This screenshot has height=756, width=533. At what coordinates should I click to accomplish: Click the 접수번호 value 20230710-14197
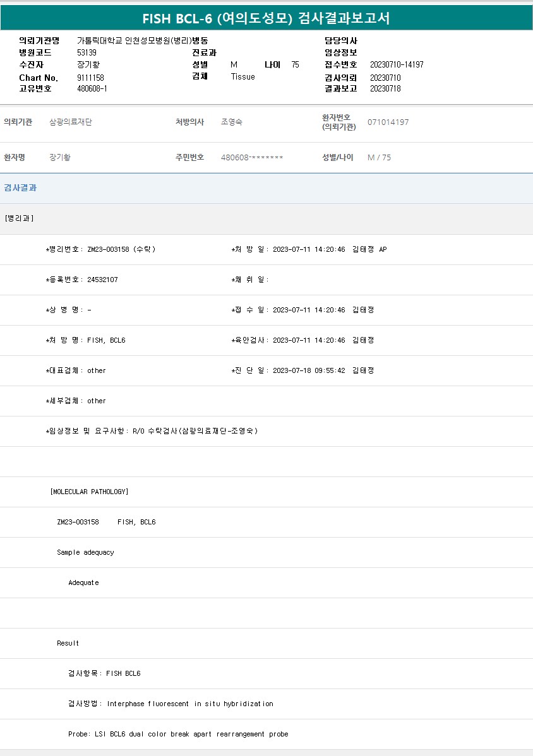pyautogui.click(x=396, y=65)
